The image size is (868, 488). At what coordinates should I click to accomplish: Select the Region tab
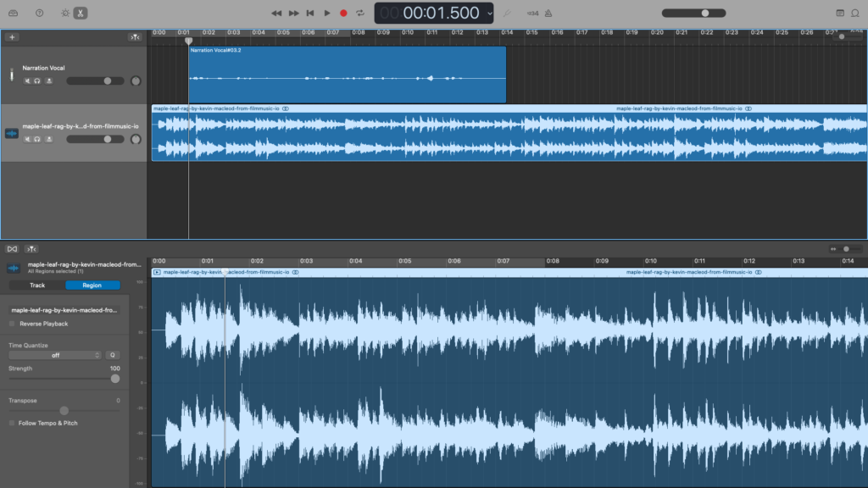coord(92,286)
